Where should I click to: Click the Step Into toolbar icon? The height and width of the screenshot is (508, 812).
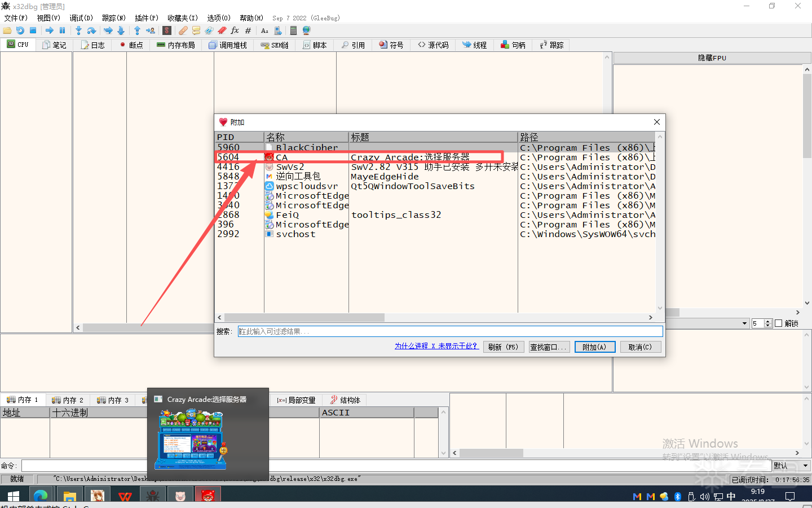tap(78, 30)
